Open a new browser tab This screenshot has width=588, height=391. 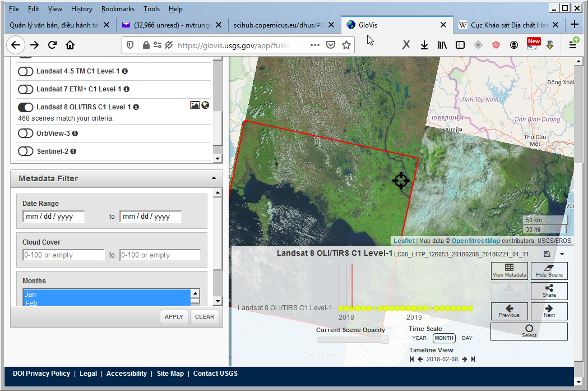coord(575,25)
